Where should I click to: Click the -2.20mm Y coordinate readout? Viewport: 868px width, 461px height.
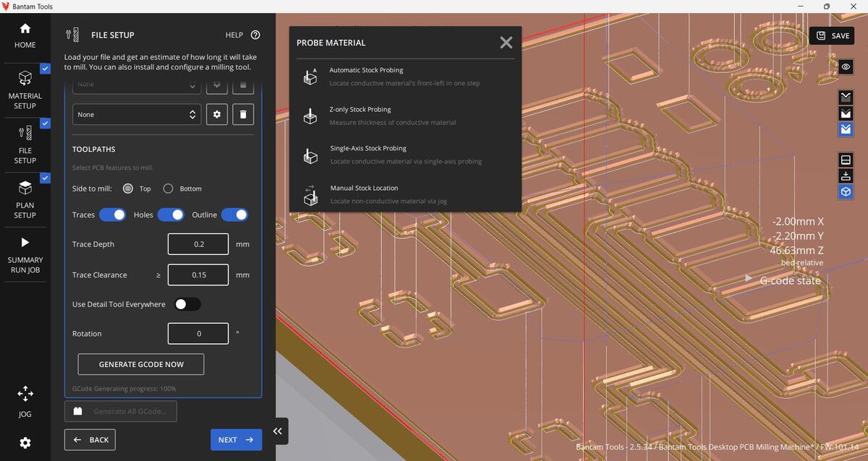click(x=798, y=236)
